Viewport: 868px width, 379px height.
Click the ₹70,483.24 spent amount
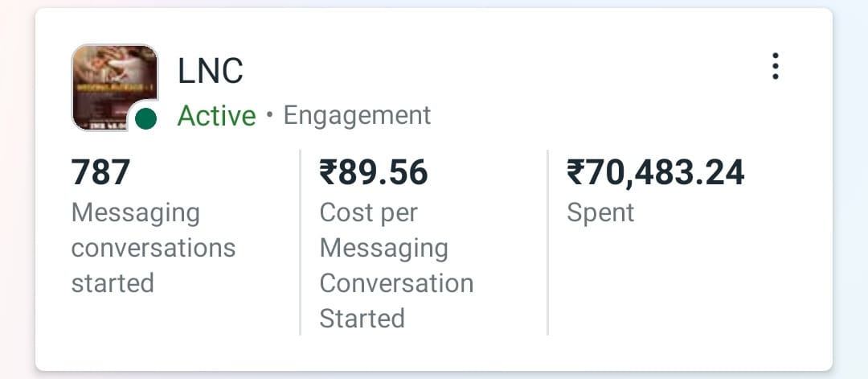pyautogui.click(x=656, y=172)
